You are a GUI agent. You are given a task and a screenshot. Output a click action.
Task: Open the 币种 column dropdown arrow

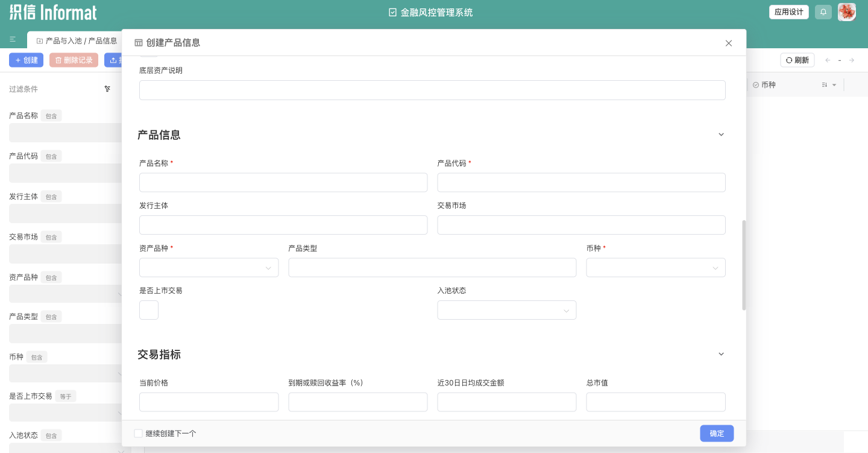pos(834,85)
